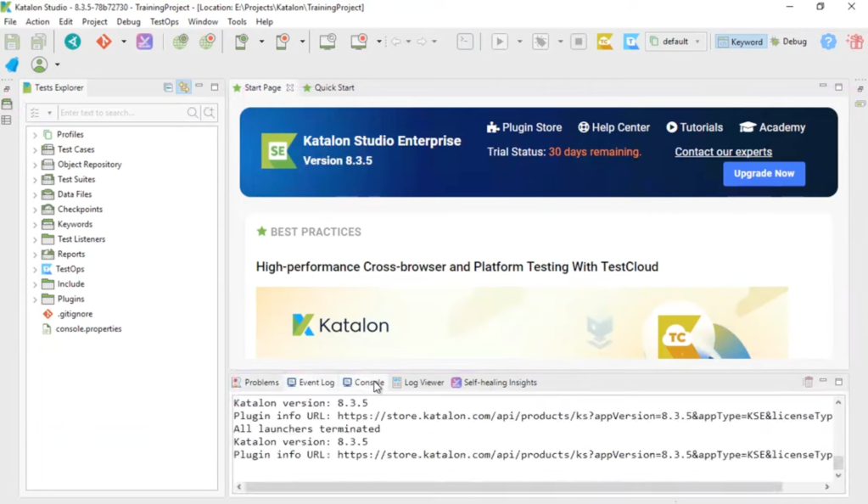Expand the Object Repository folder
Screen dimensions: 868x504
(x=35, y=165)
